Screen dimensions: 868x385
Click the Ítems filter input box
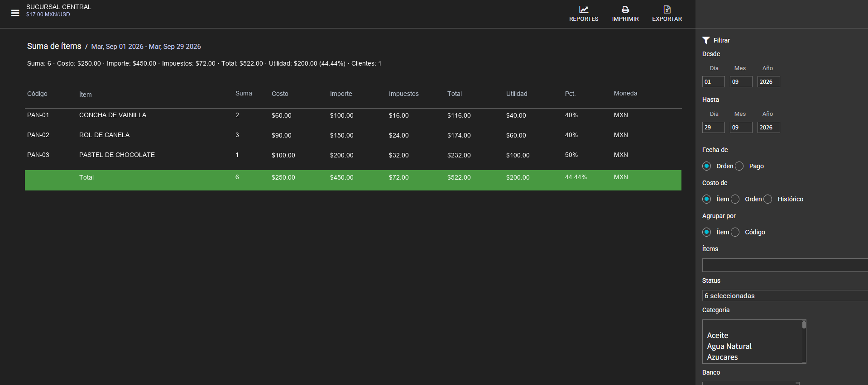785,265
